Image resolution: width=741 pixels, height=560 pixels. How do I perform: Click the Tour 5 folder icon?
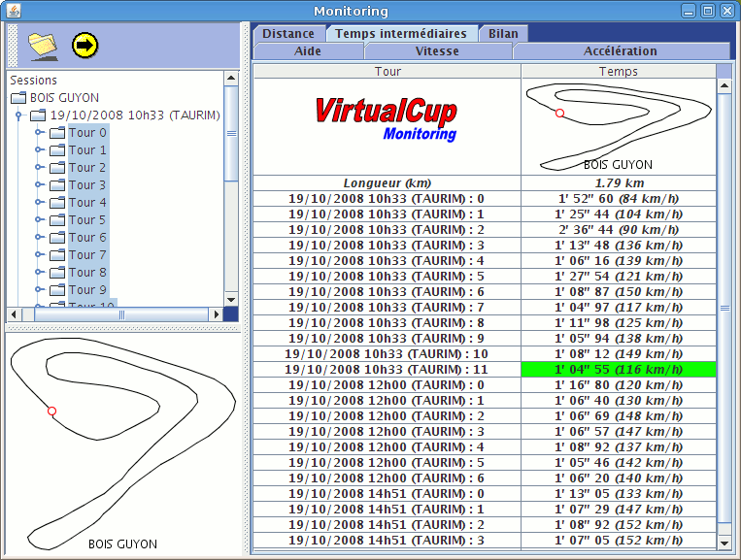pyautogui.click(x=57, y=220)
